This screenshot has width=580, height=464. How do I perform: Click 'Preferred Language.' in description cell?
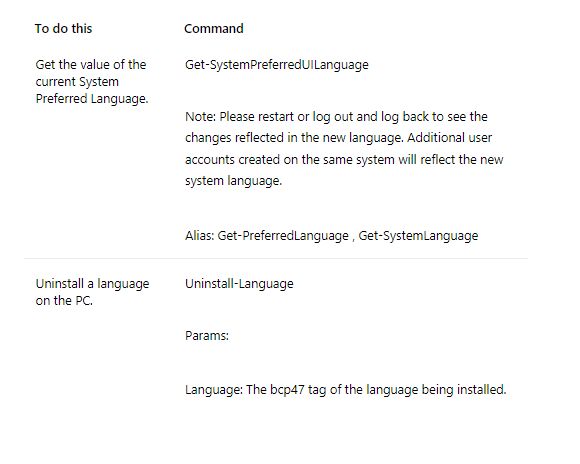(92, 99)
